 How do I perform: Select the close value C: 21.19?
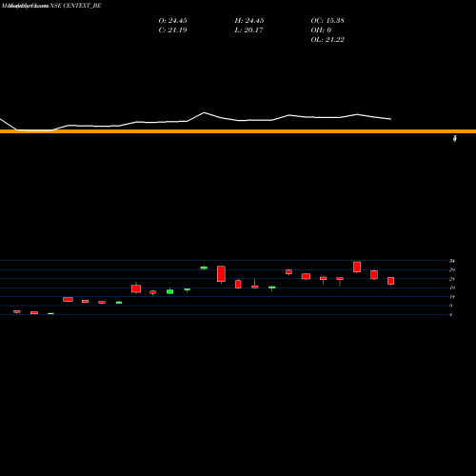point(172,30)
